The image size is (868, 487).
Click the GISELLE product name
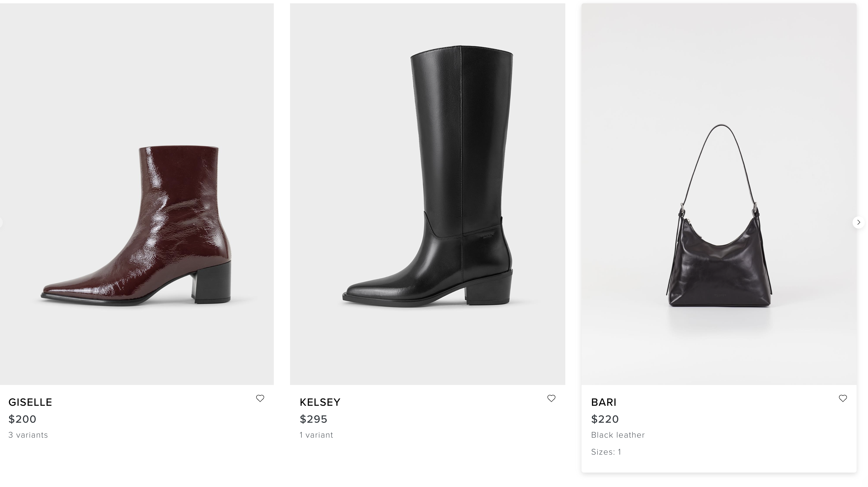tap(30, 402)
